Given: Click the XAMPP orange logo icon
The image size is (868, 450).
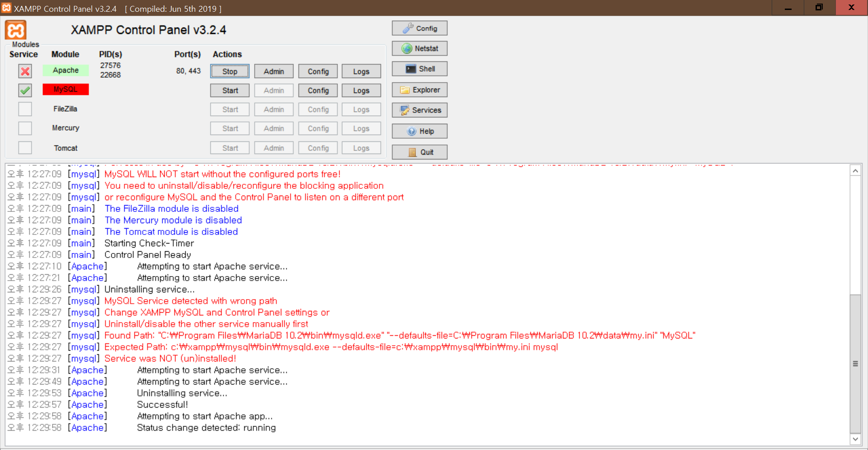Looking at the screenshot, I should [x=16, y=30].
